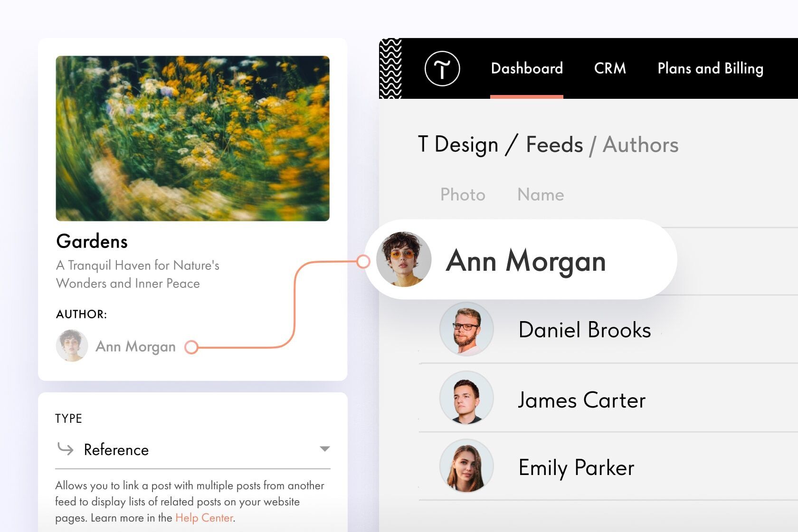798x532 pixels.
Task: Open the Emily Parker author row
Action: click(x=608, y=466)
